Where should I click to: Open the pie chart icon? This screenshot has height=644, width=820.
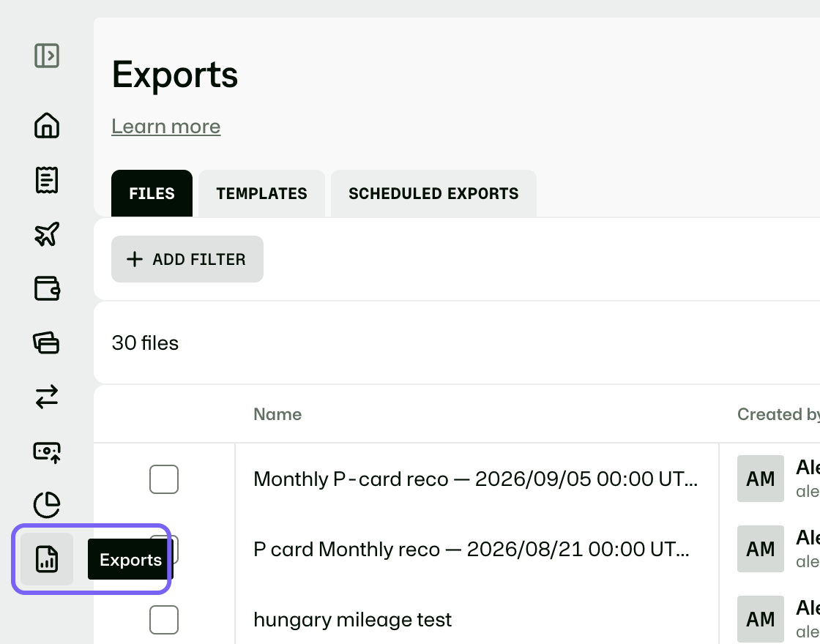coord(47,505)
